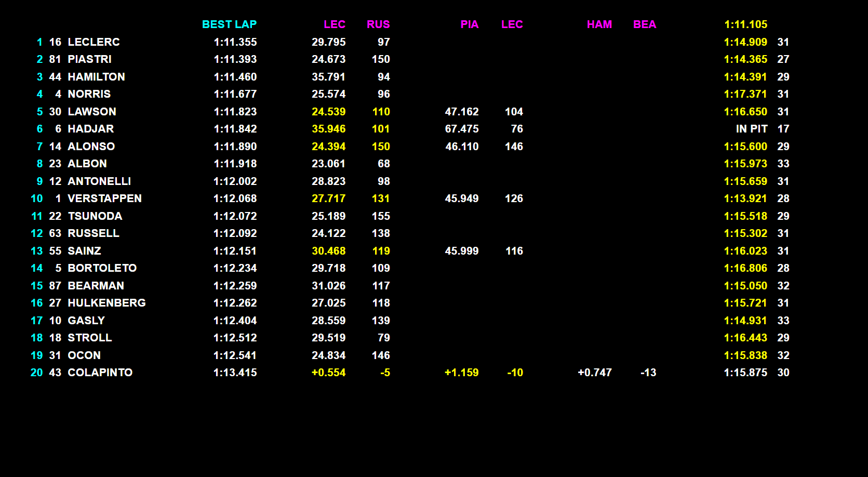Select the OCON driver name
This screenshot has width=868, height=477.
(84, 355)
